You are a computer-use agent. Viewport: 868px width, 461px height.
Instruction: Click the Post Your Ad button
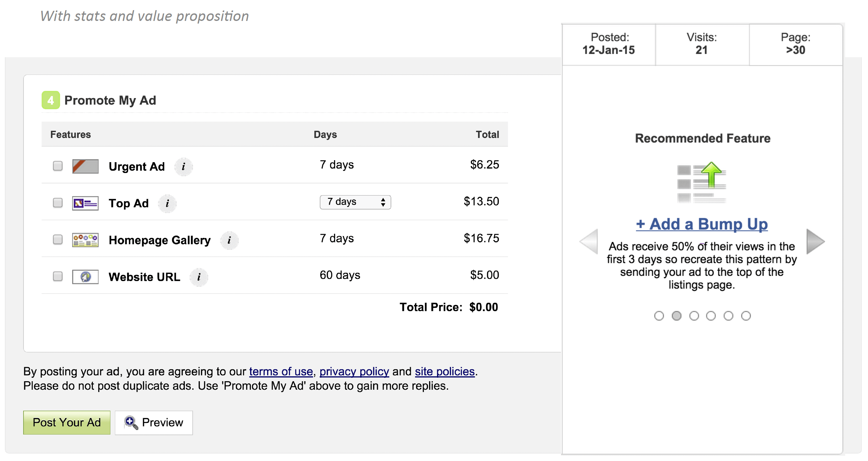67,422
